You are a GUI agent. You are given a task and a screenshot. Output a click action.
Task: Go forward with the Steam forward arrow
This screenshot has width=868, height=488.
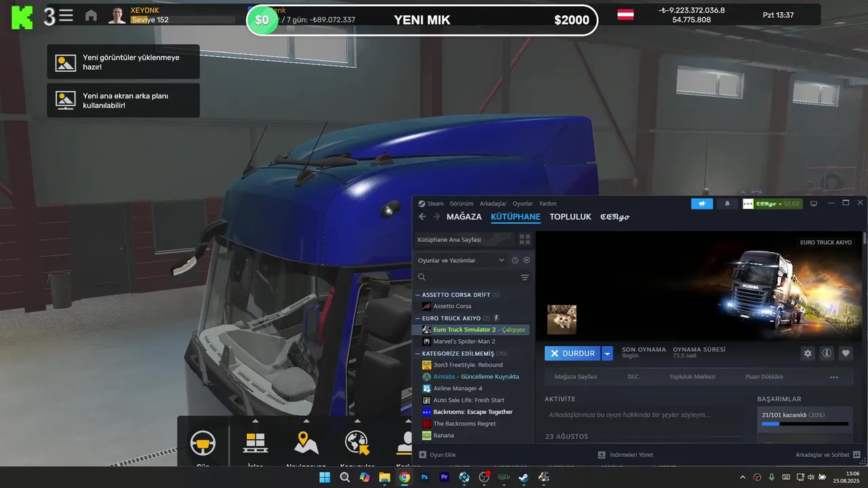(x=435, y=217)
